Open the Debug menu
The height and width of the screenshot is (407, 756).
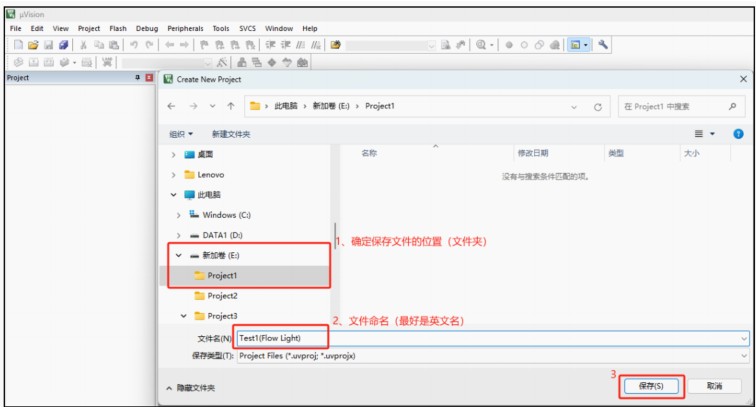(147, 28)
